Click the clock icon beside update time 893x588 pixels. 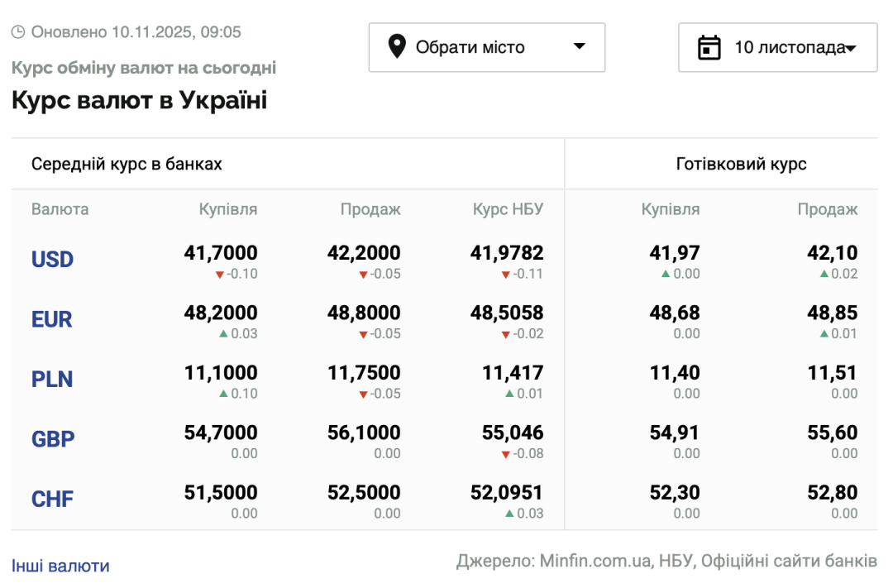[18, 32]
